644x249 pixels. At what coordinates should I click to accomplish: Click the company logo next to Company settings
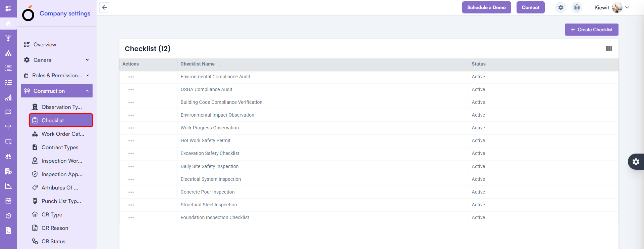(x=28, y=14)
